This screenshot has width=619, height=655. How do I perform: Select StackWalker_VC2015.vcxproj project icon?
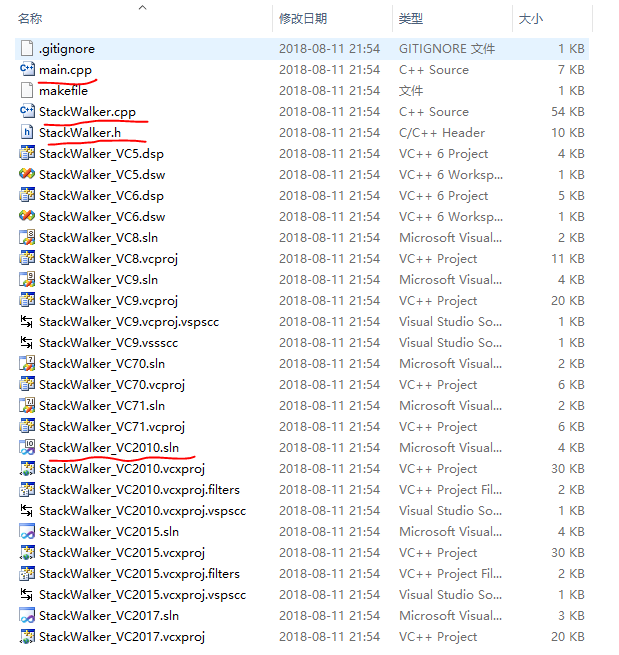tap(27, 552)
